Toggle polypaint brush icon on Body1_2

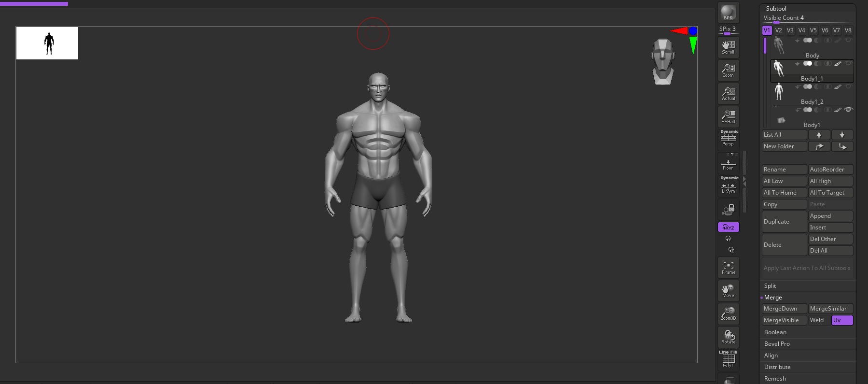(x=838, y=86)
